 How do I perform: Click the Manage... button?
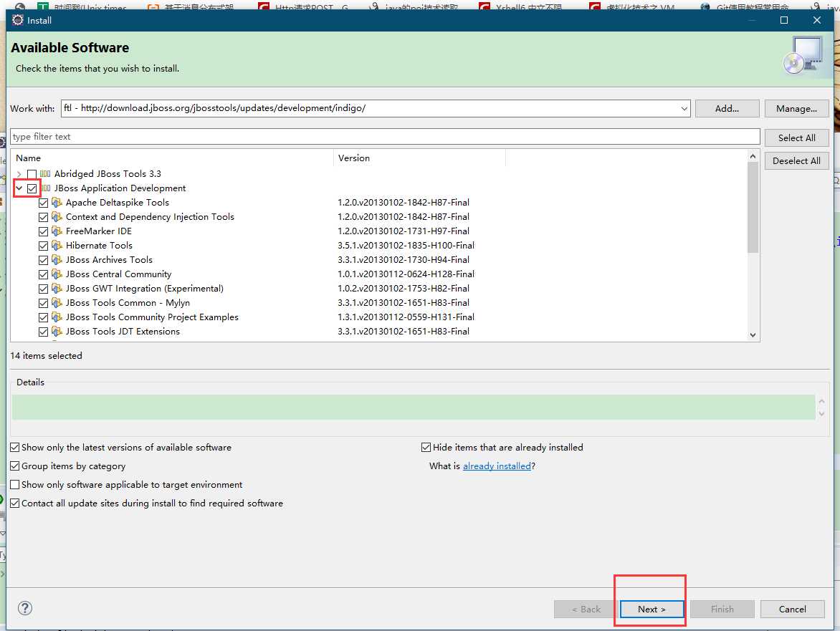(x=796, y=109)
